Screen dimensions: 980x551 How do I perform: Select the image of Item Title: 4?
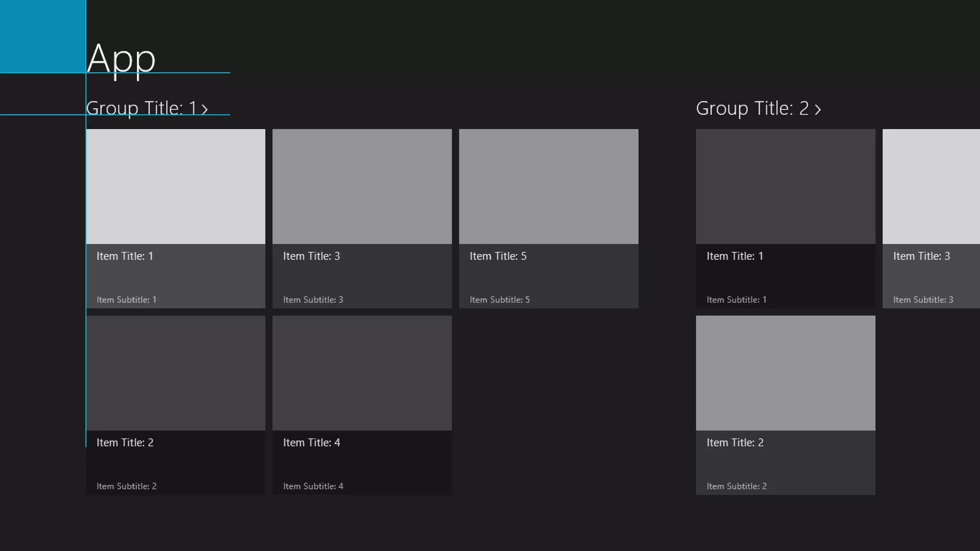[362, 373]
